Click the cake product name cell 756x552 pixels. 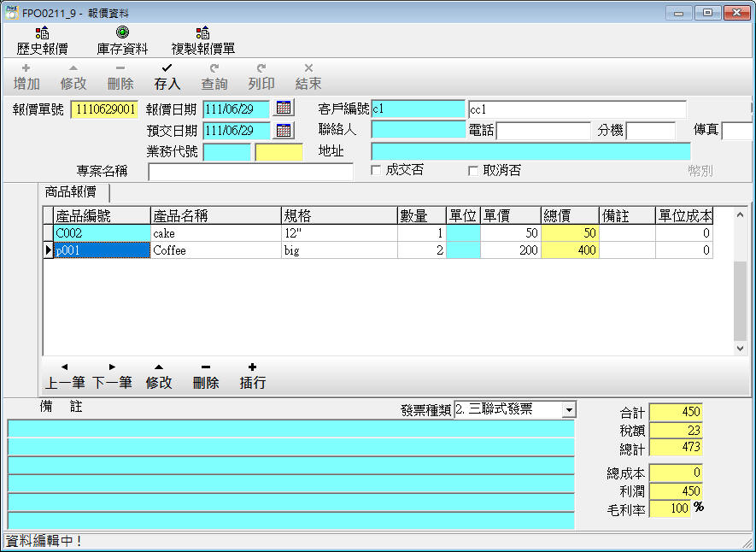[x=216, y=233]
